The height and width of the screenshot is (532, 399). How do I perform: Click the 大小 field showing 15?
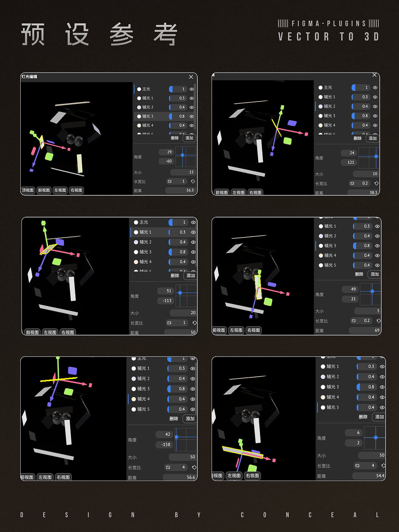(183, 172)
